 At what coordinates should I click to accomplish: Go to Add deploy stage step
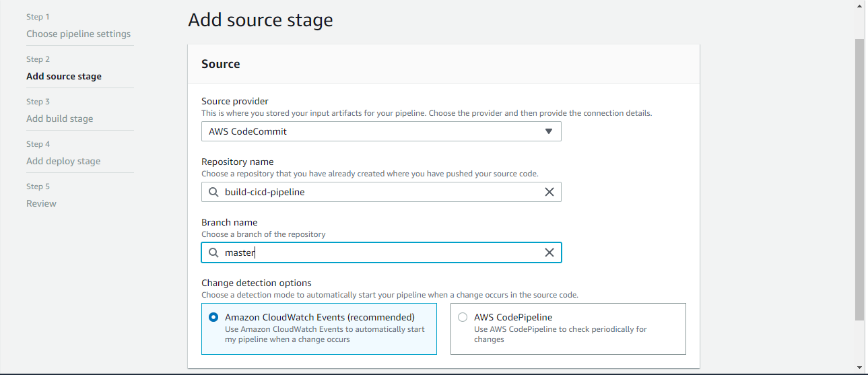[x=63, y=161]
